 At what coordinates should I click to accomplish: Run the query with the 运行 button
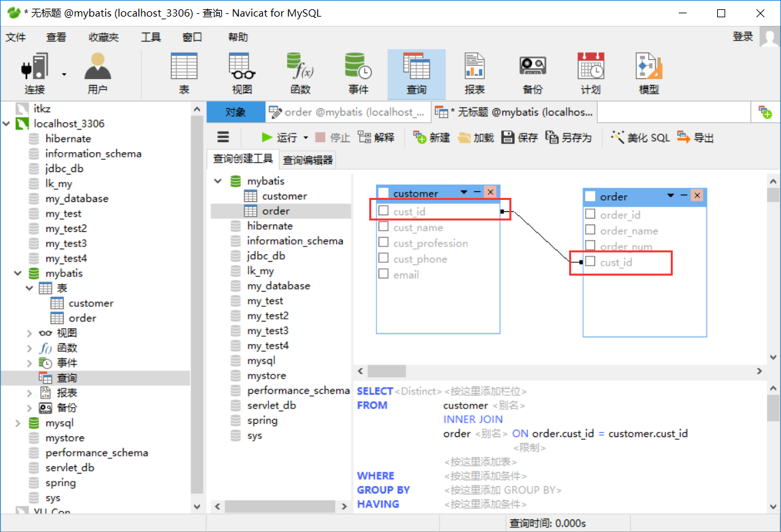[278, 137]
